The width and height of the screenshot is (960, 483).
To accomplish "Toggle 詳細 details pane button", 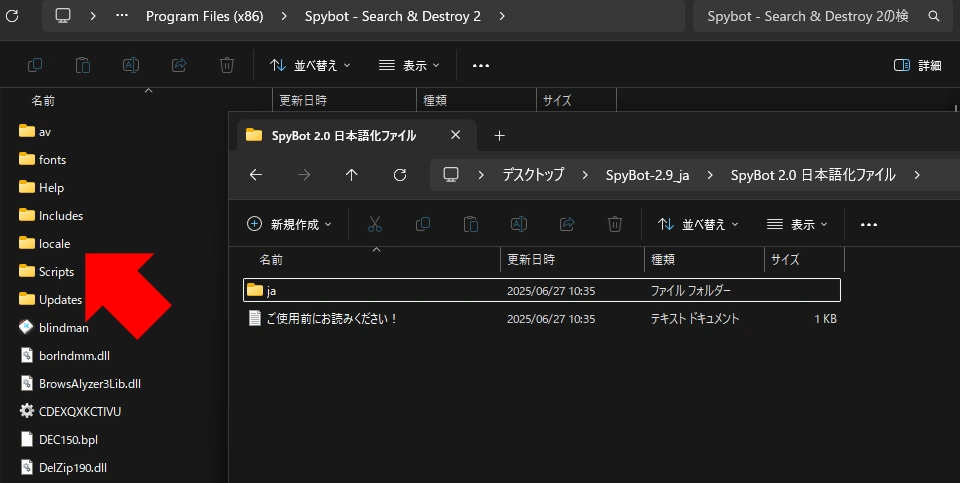I will (917, 65).
